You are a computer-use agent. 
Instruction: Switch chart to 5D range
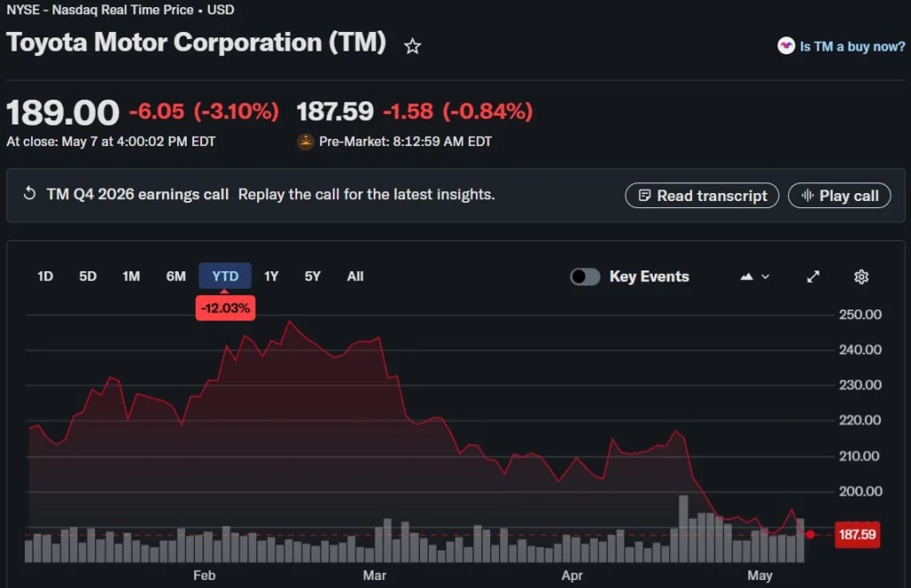point(88,276)
